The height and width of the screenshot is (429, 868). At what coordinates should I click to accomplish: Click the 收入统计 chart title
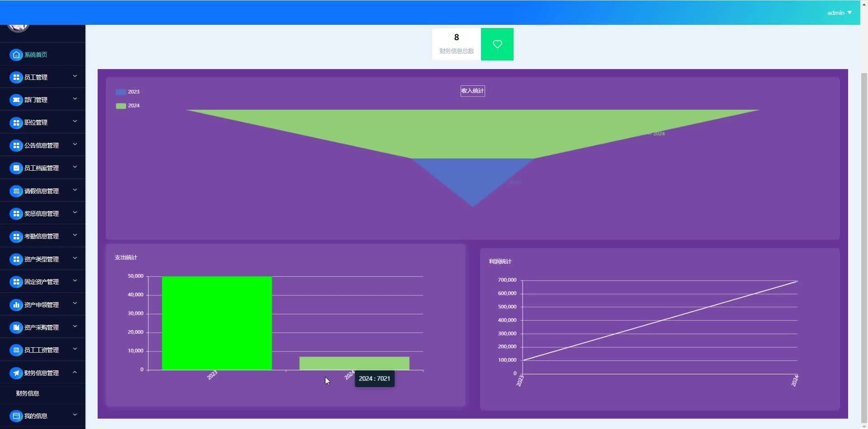pyautogui.click(x=473, y=91)
